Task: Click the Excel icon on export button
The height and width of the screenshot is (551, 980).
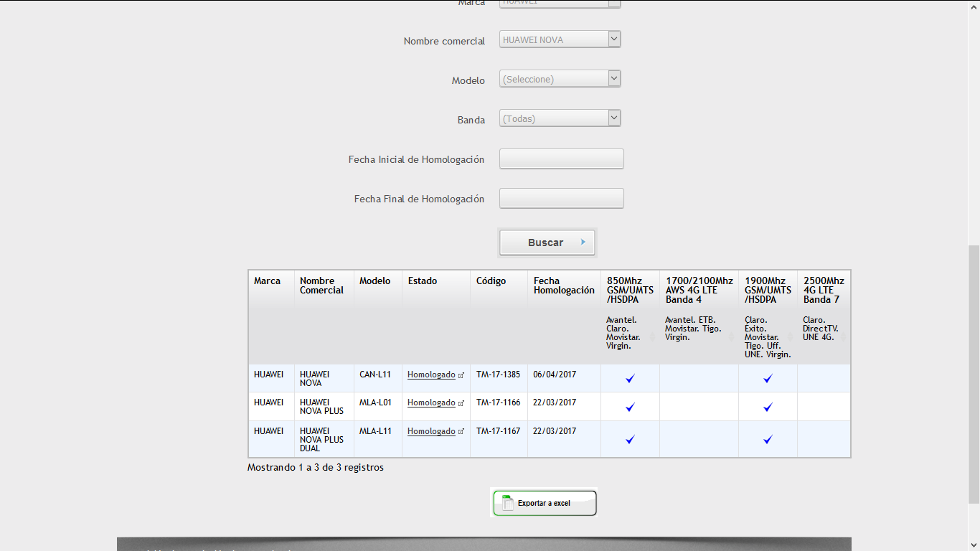Action: tap(508, 503)
